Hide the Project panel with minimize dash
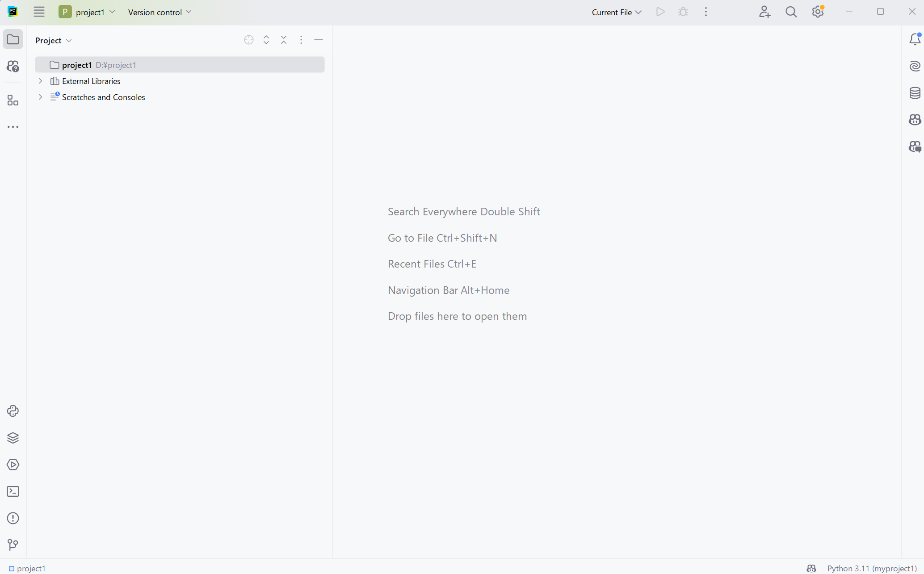The image size is (924, 574). click(319, 40)
